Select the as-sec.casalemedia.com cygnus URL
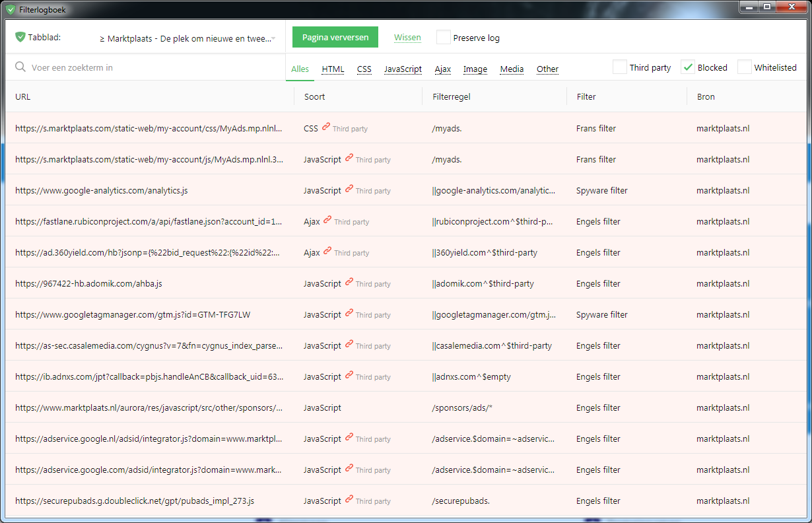This screenshot has width=812, height=523. 149,345
